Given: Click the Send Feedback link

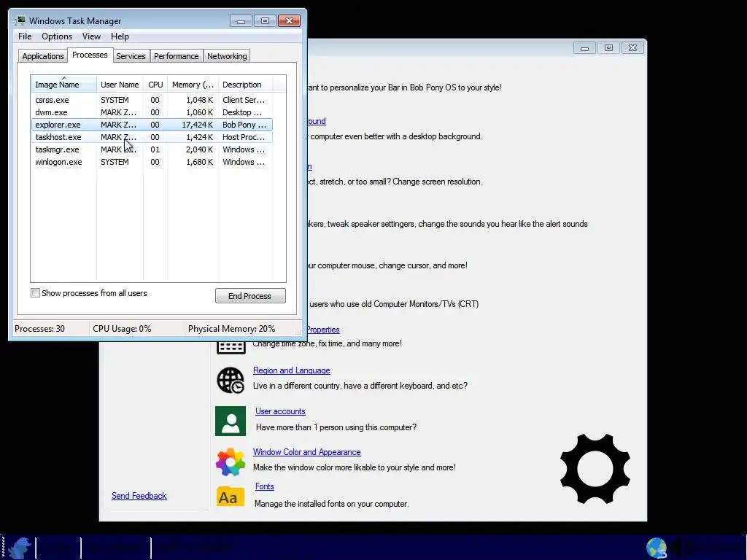Looking at the screenshot, I should point(139,496).
